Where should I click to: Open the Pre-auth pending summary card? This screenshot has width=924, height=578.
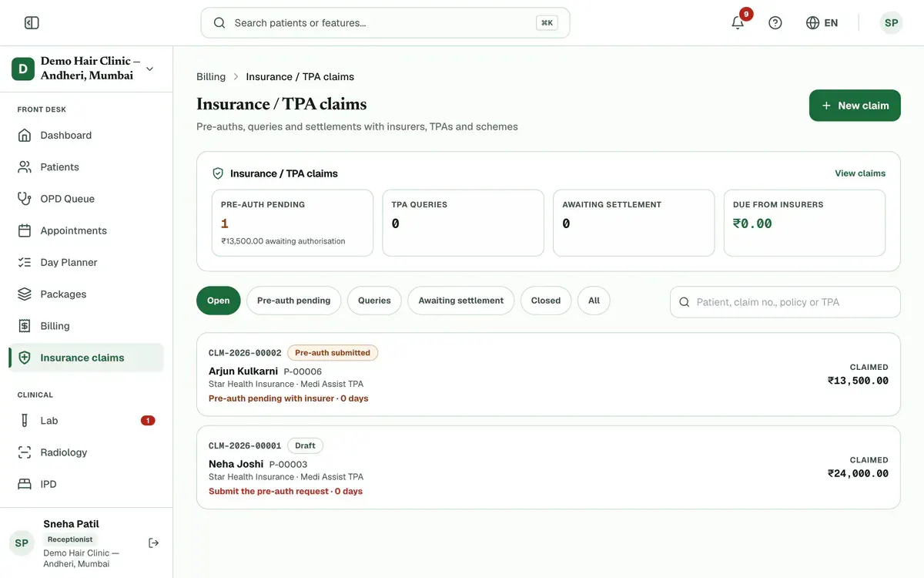[x=293, y=223]
